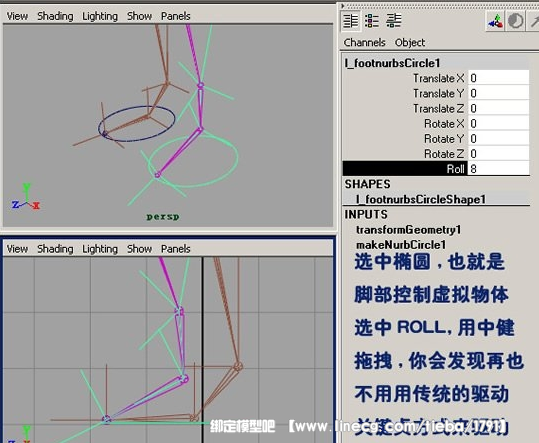This screenshot has width=539, height=443.
Task: Click the persp camera label in viewport
Action: click(163, 217)
